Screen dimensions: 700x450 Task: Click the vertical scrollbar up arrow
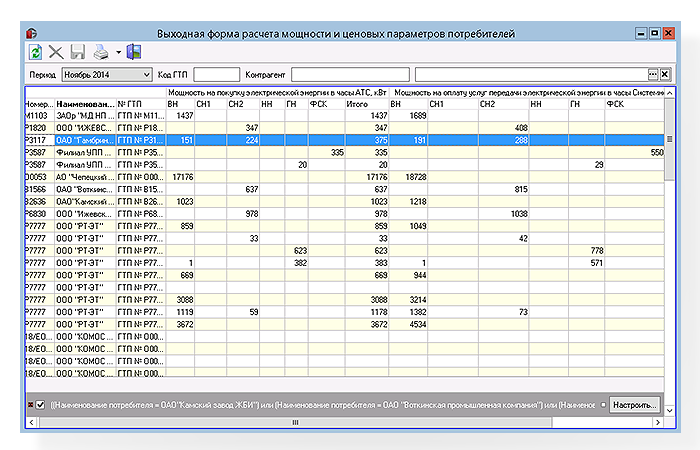click(x=669, y=93)
